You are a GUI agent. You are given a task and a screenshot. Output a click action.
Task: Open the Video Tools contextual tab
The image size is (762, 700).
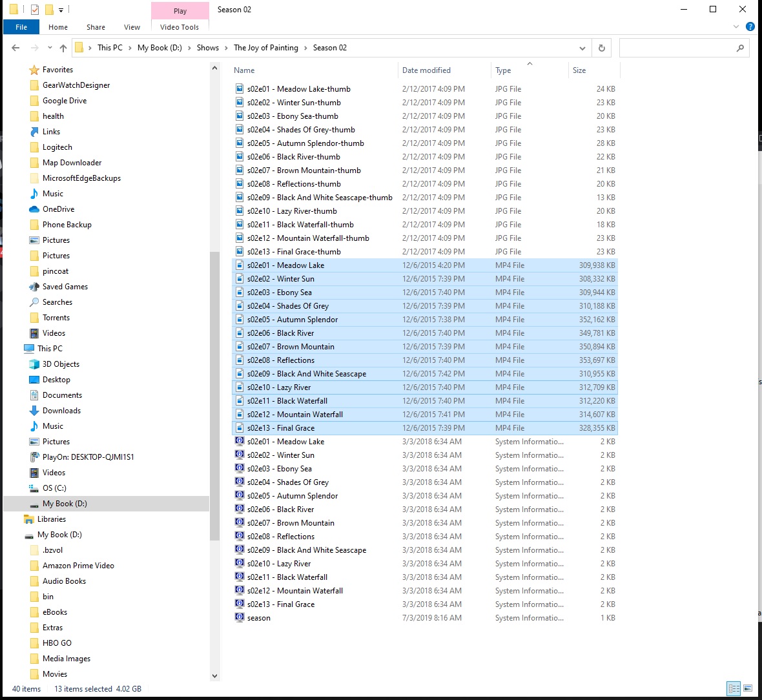[x=179, y=26]
